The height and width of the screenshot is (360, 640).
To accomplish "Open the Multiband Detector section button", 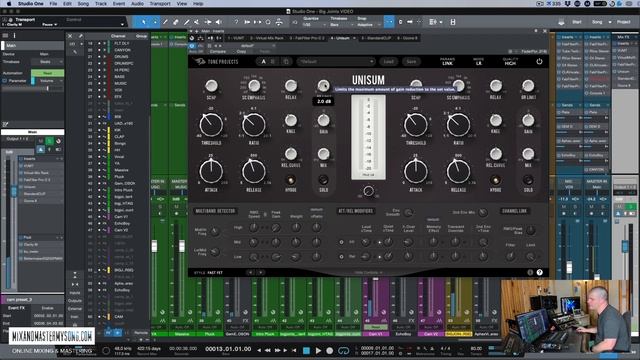I will (x=215, y=211).
